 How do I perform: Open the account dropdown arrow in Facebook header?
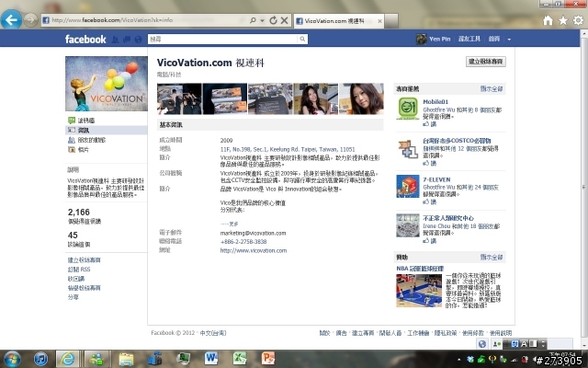tap(509, 39)
